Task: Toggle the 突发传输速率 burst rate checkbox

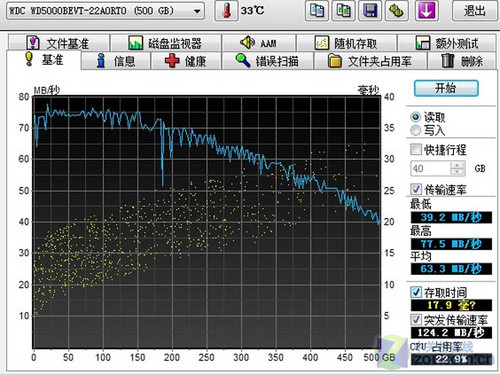Action: pos(416,320)
